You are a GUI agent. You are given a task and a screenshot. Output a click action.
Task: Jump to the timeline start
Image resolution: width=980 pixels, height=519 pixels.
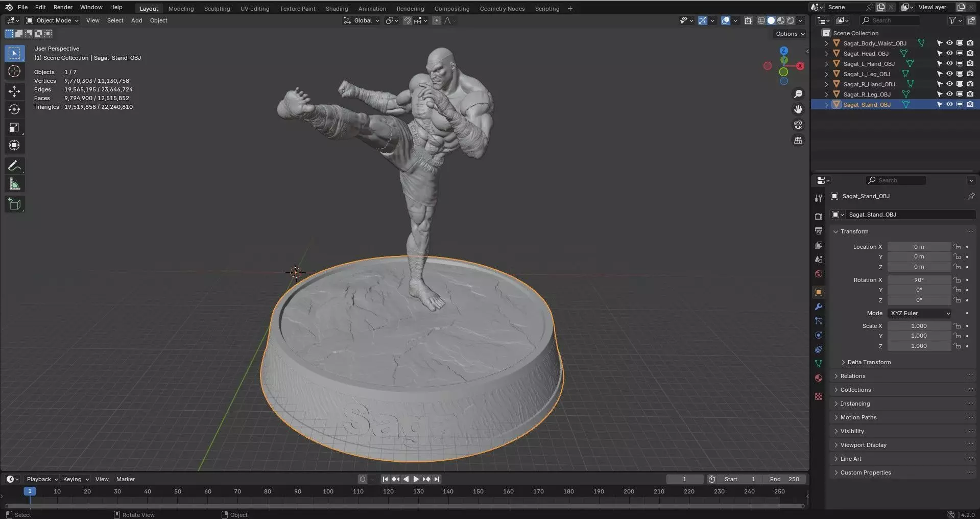pyautogui.click(x=385, y=479)
